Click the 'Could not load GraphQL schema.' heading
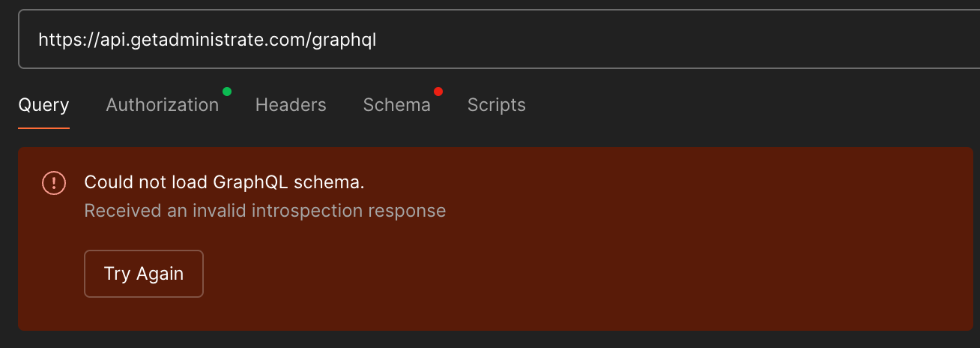Image resolution: width=980 pixels, height=348 pixels. [x=224, y=183]
